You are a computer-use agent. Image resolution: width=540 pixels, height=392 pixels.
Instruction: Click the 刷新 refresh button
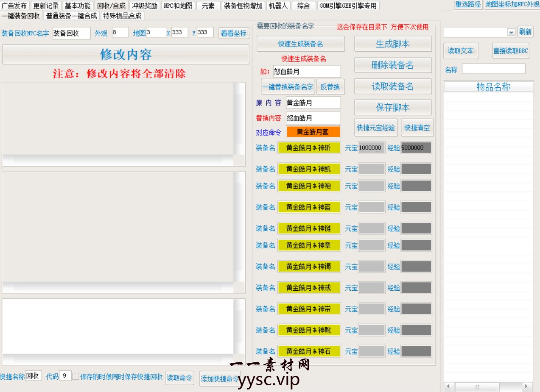(525, 32)
